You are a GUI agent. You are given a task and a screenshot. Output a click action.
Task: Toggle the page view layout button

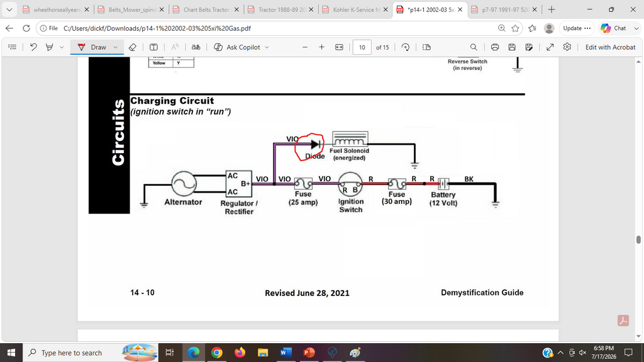click(x=426, y=47)
